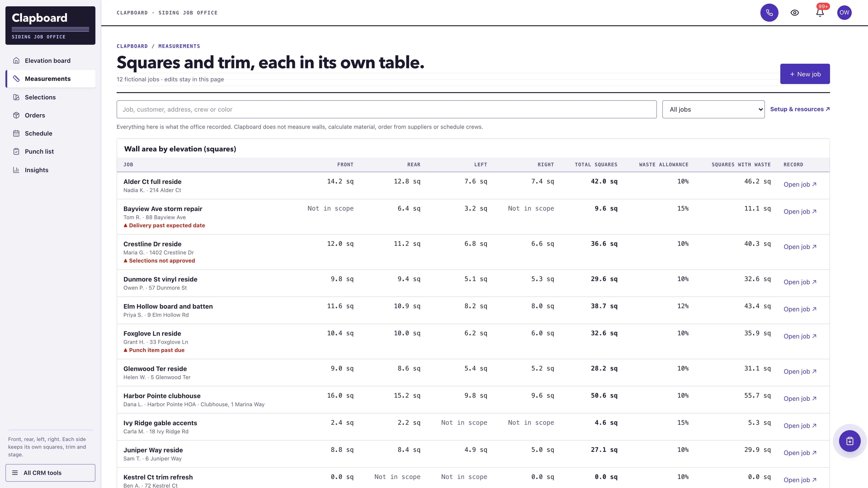Open notifications bell with 99+ badge
Image resolution: width=868 pixels, height=488 pixels.
tap(820, 13)
